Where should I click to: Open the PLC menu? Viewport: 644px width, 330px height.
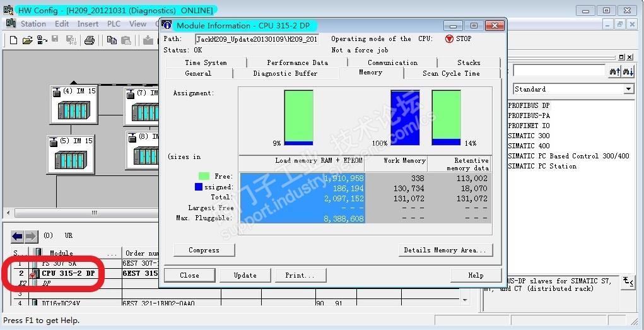pyautogui.click(x=114, y=24)
